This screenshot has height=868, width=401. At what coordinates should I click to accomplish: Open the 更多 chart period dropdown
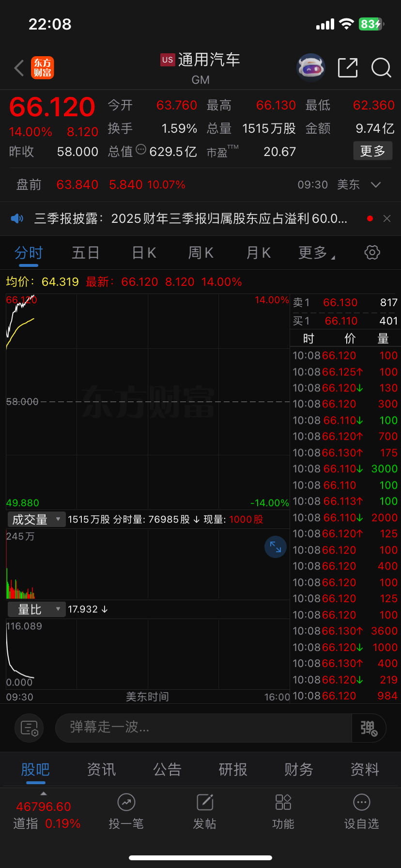(317, 252)
